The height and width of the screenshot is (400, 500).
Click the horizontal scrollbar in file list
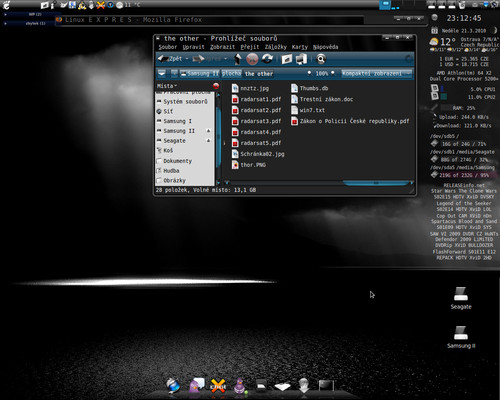point(376,183)
